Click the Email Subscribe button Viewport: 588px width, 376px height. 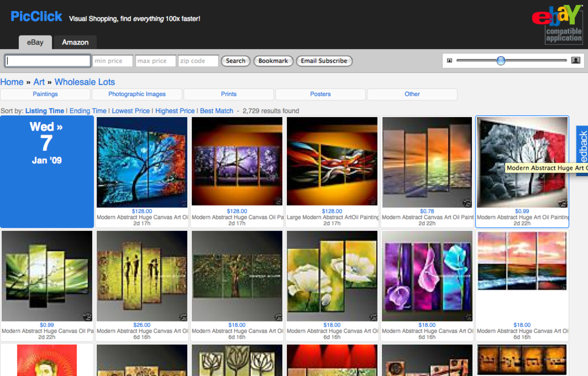(324, 61)
